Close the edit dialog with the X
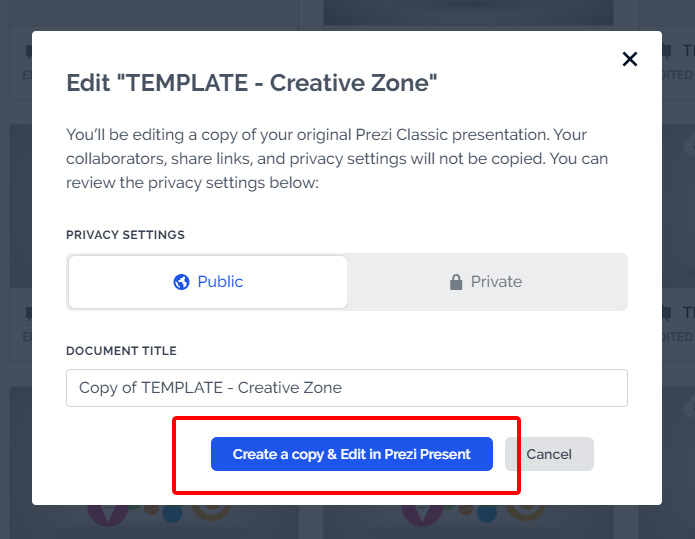The width and height of the screenshot is (695, 539). pos(630,59)
